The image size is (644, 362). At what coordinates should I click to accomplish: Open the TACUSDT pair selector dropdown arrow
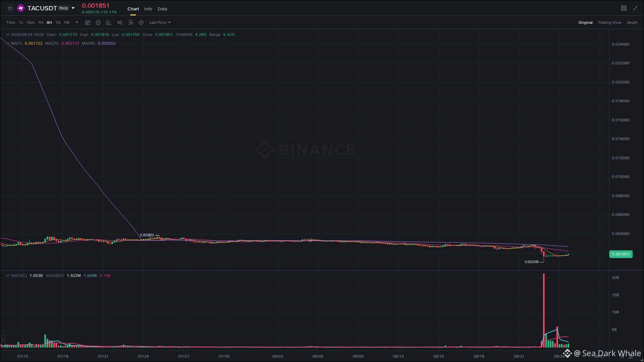(x=73, y=8)
